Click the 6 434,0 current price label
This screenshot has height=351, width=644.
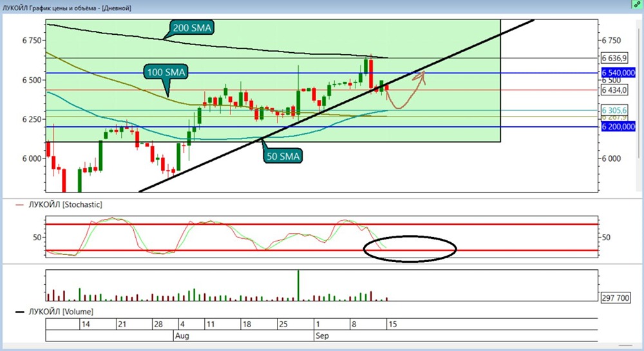pyautogui.click(x=614, y=90)
